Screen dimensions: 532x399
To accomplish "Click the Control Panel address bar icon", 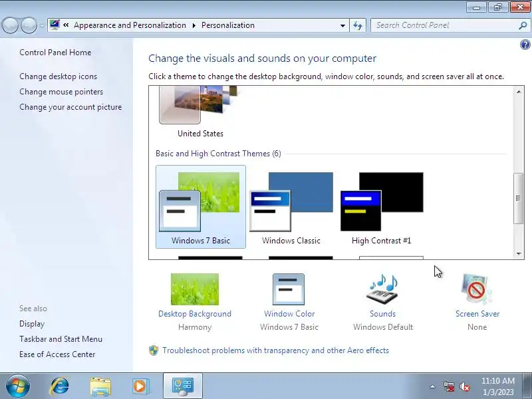I will point(55,25).
